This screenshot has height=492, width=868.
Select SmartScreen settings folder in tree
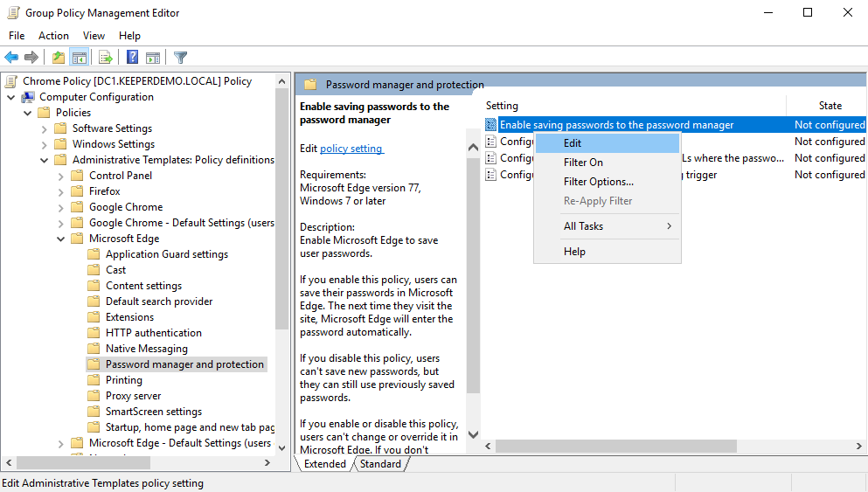[x=153, y=412]
